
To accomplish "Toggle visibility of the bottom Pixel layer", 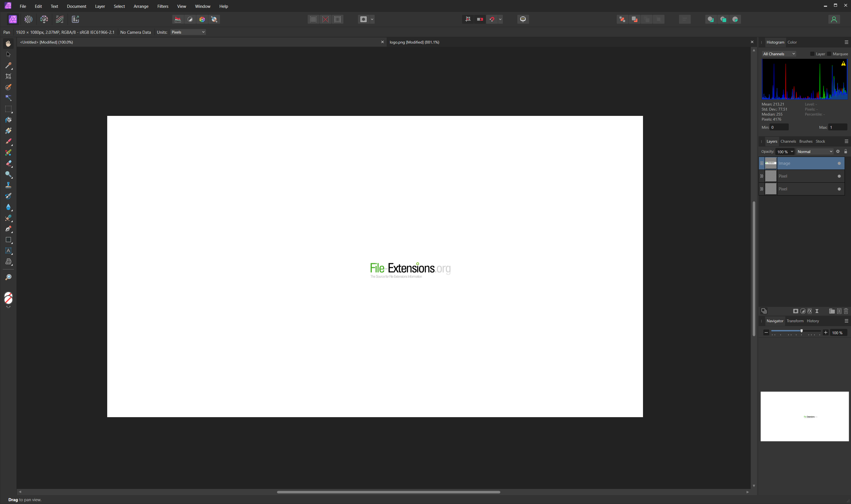I will pos(839,189).
